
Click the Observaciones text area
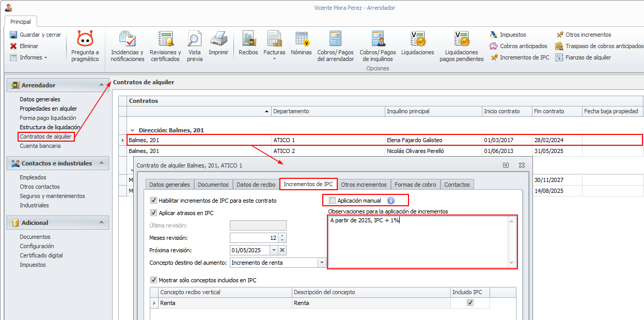418,242
